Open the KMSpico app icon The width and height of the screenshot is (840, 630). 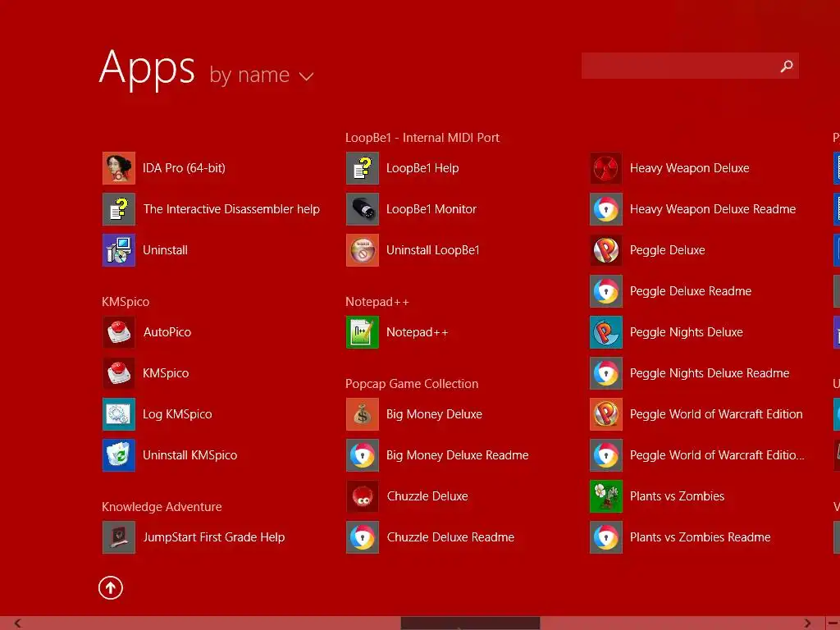click(x=119, y=373)
